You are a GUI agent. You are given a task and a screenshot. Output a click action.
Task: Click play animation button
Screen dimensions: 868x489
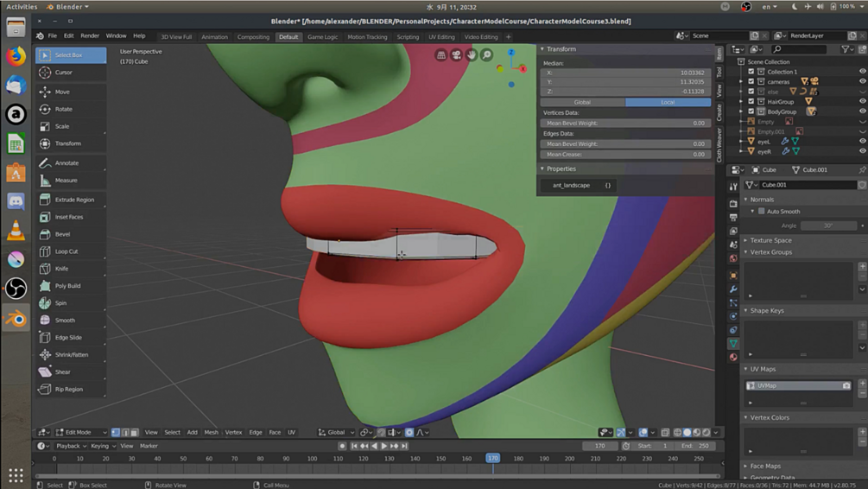click(383, 446)
